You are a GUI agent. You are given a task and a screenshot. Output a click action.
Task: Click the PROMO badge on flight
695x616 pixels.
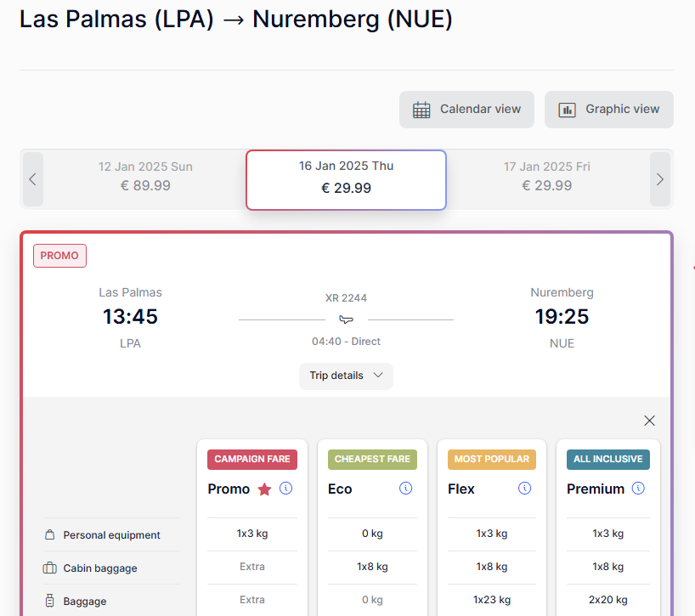pyautogui.click(x=59, y=256)
